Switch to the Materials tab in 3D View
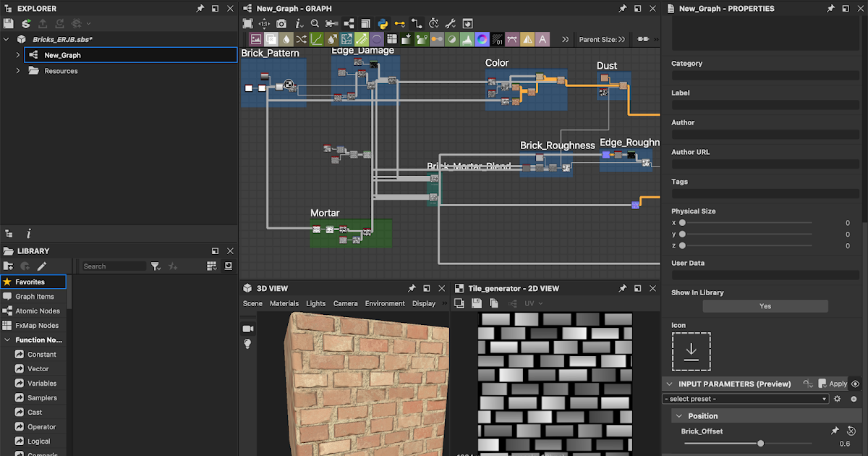The image size is (868, 456). [x=284, y=303]
